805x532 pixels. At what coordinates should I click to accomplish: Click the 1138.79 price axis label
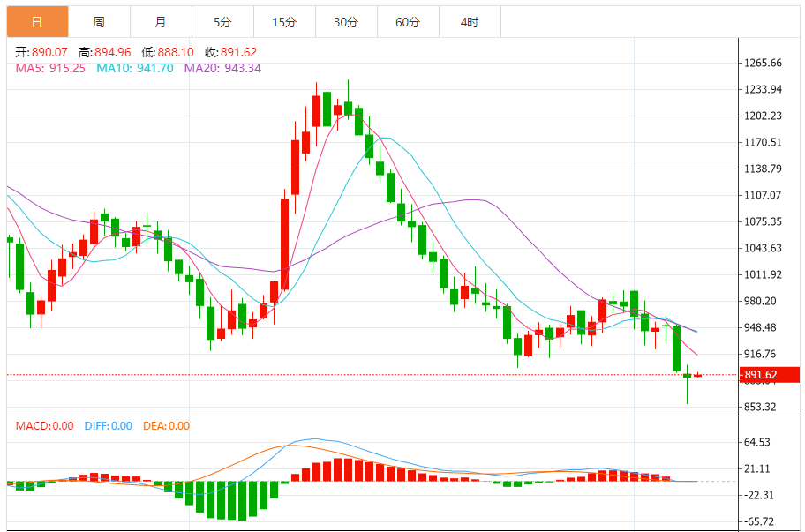763,169
